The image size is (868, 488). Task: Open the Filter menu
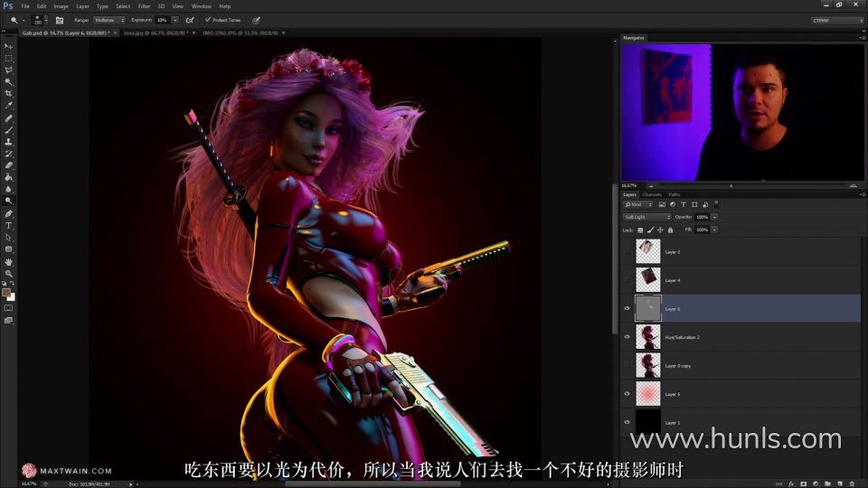point(144,6)
